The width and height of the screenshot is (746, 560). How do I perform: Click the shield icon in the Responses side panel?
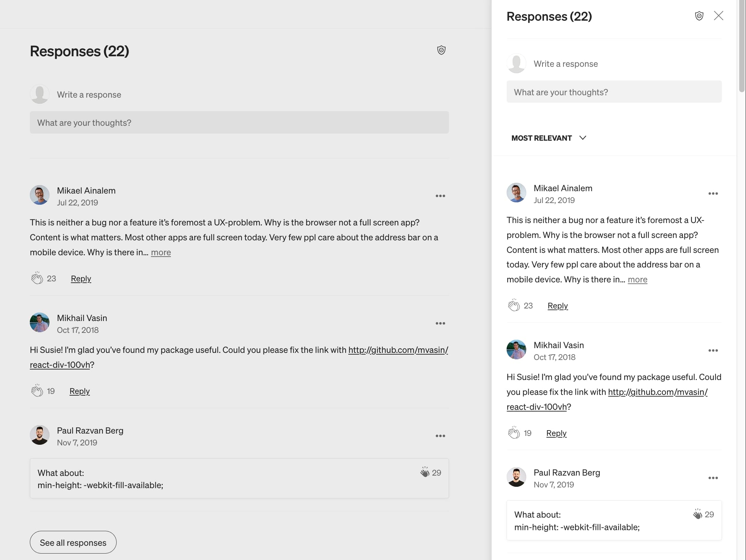coord(699,16)
